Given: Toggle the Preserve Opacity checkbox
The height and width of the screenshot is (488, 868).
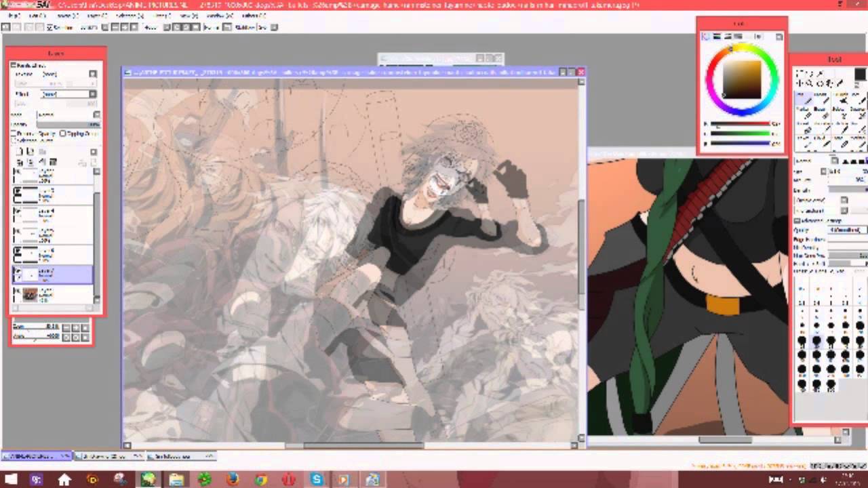Looking at the screenshot, I should coord(13,134).
